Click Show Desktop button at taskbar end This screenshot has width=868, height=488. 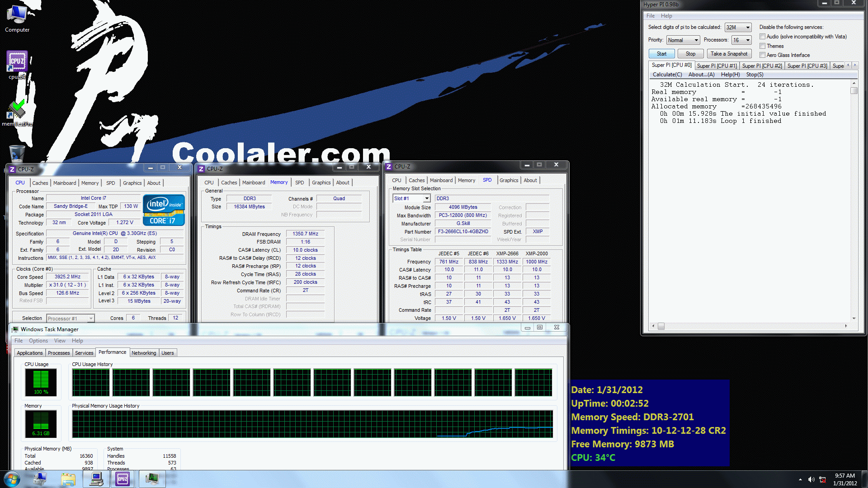tap(864, 479)
